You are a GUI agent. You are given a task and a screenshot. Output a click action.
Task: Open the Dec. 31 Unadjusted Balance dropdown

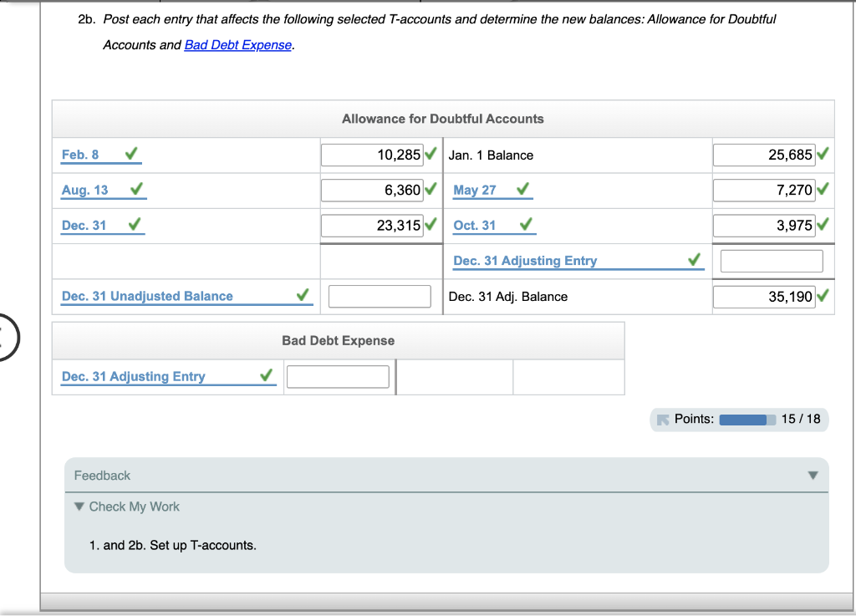pos(186,296)
